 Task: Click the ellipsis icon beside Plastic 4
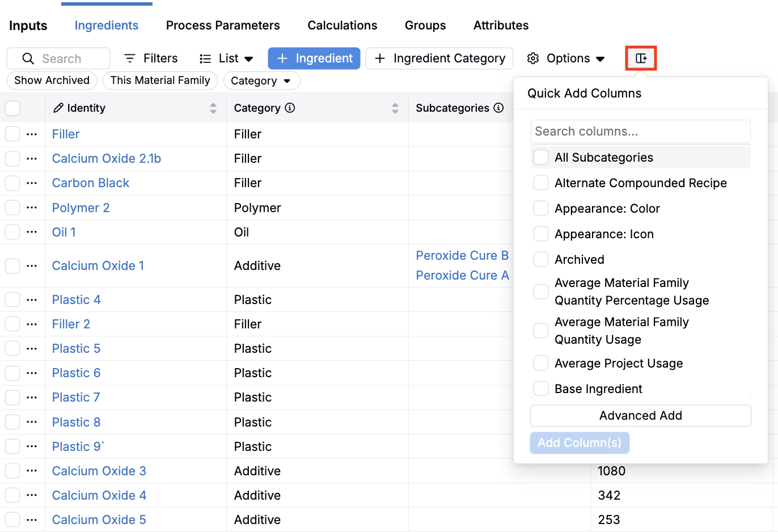(32, 299)
